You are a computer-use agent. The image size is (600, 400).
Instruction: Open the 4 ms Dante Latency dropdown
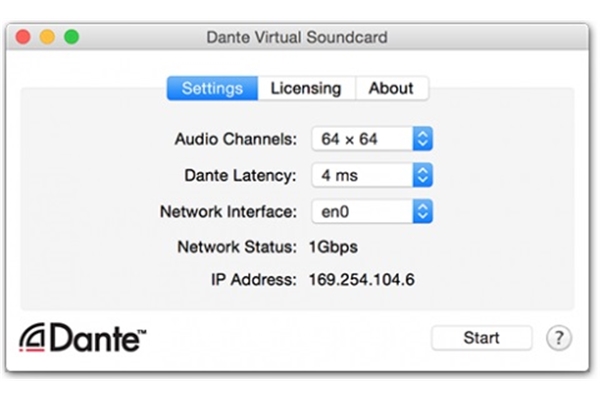(x=372, y=175)
